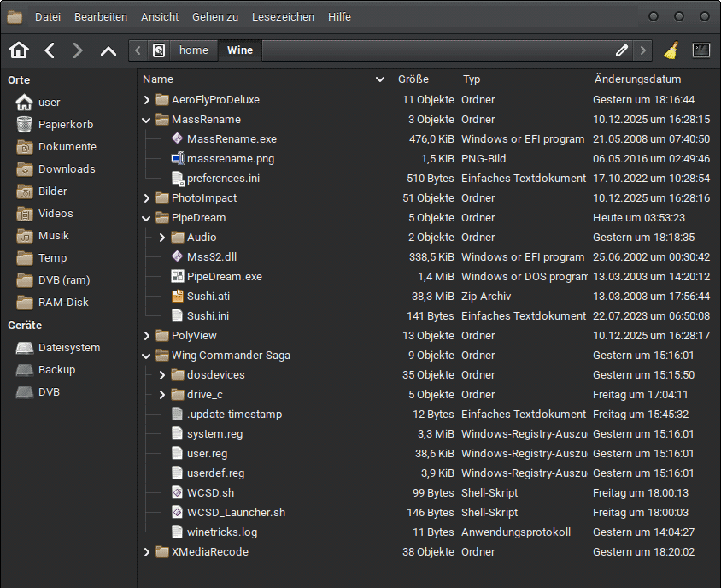Open the Ansicht menu

click(x=160, y=17)
